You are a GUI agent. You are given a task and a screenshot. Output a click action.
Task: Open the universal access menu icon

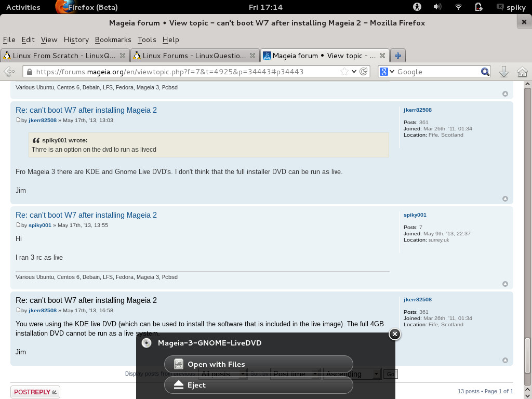click(417, 7)
